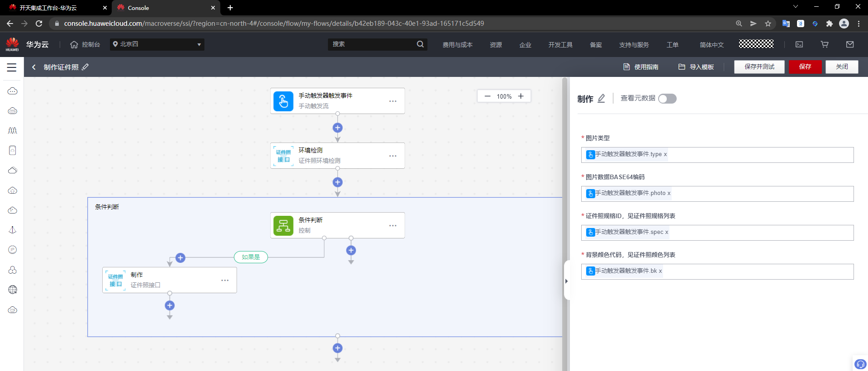Toggle the 查看元数据 switch
Viewport: 868px width, 371px height.
(x=667, y=99)
